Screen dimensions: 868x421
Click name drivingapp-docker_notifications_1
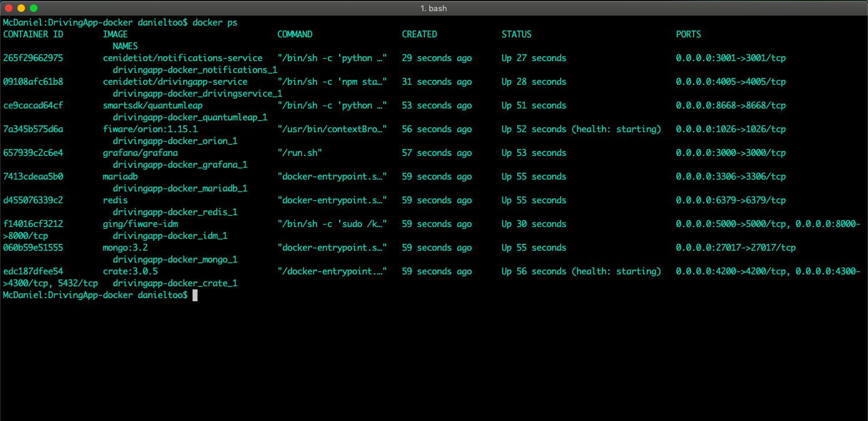coord(195,70)
